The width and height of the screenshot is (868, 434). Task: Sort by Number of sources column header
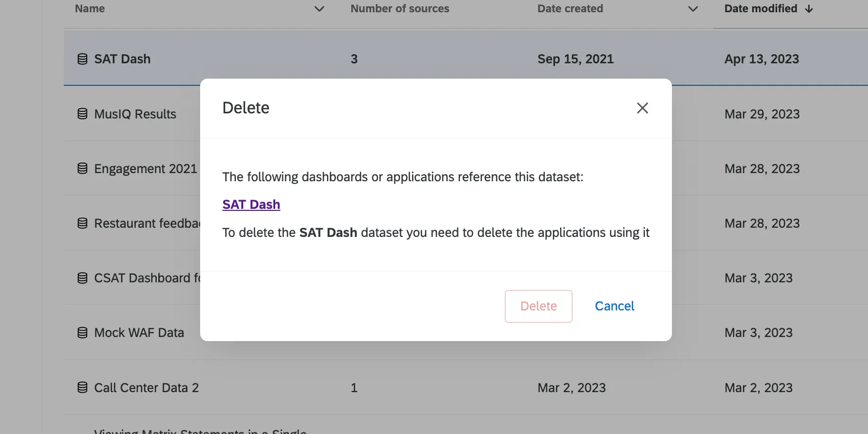tap(400, 9)
